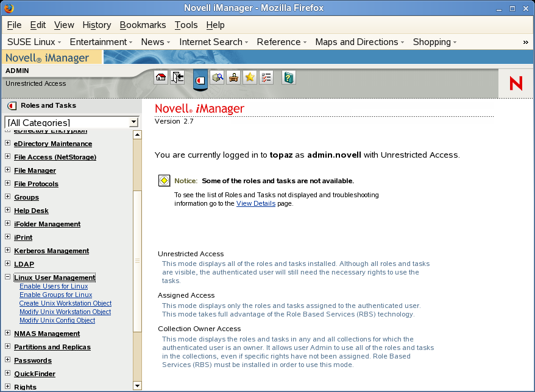535x392 pixels.
Task: Click the Novell red N logo
Action: tap(516, 83)
